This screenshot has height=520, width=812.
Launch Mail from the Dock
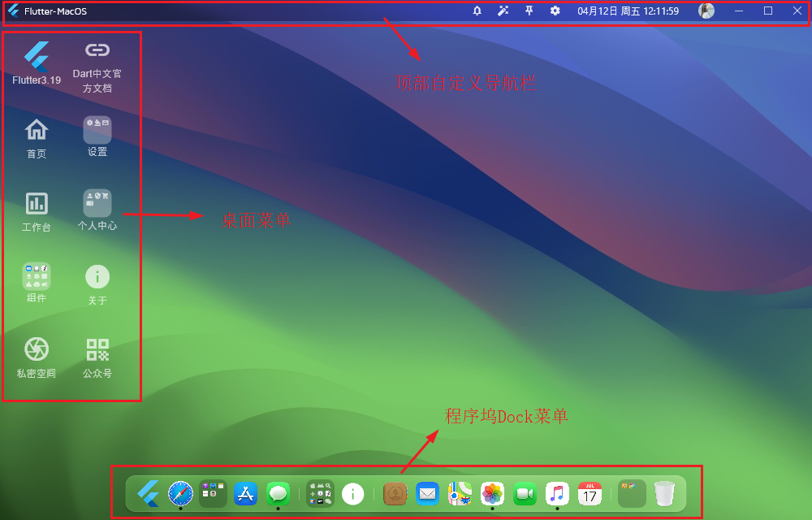427,493
